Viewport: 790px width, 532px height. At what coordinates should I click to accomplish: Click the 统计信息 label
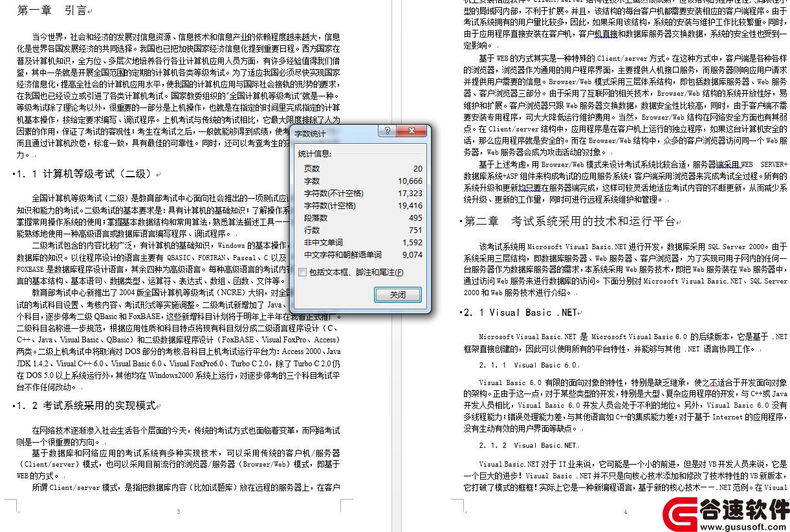coord(314,153)
